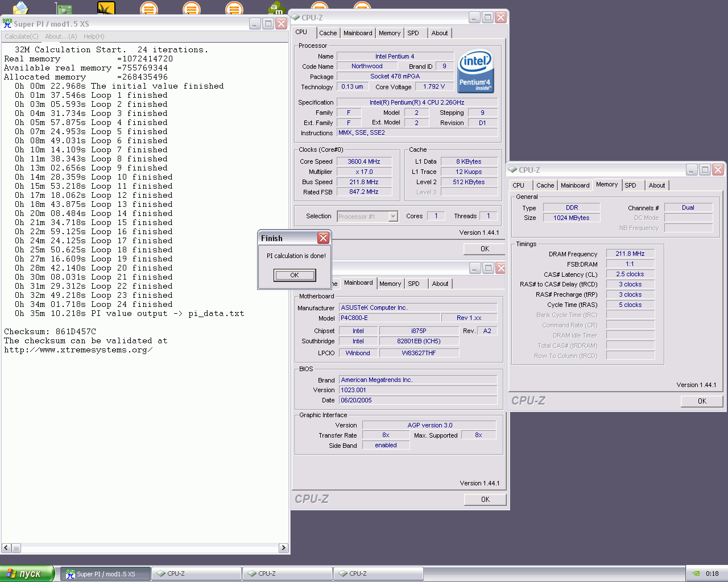Screen dimensions: 728x582
Task: Click OK in the CPU-Z processor window
Action: click(485, 249)
